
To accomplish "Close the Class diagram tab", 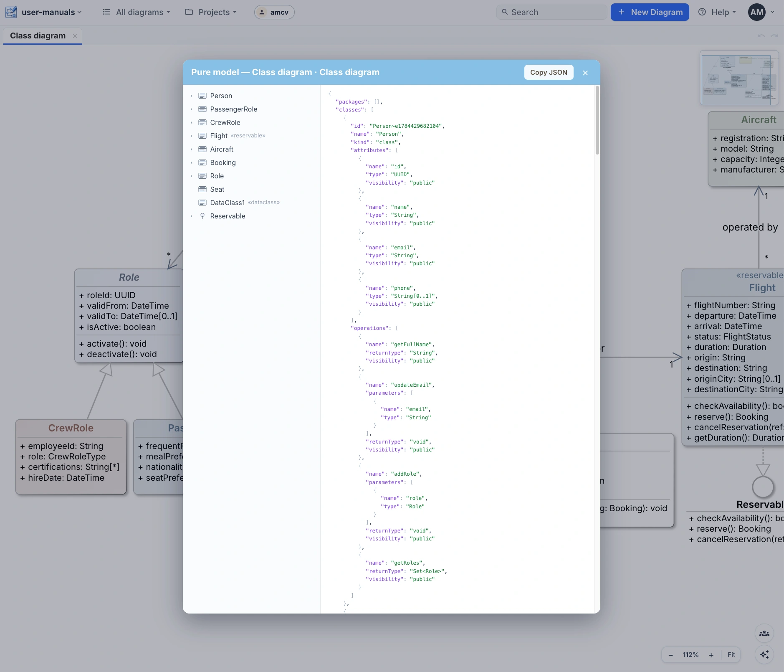I will tap(75, 36).
